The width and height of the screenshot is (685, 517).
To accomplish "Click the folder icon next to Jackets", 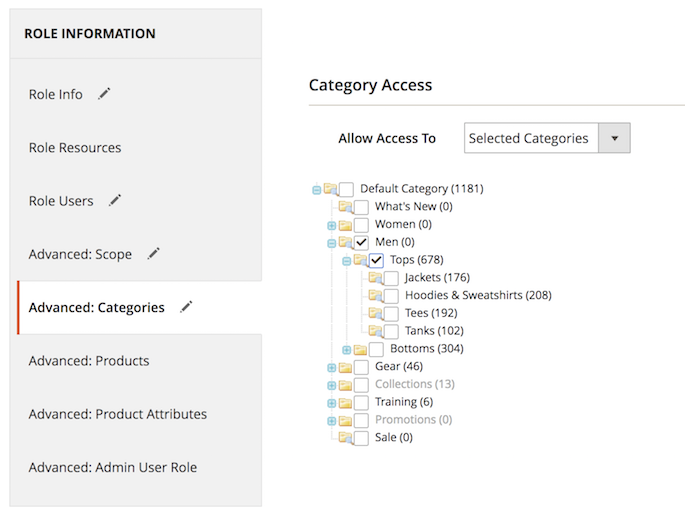I will tap(375, 278).
